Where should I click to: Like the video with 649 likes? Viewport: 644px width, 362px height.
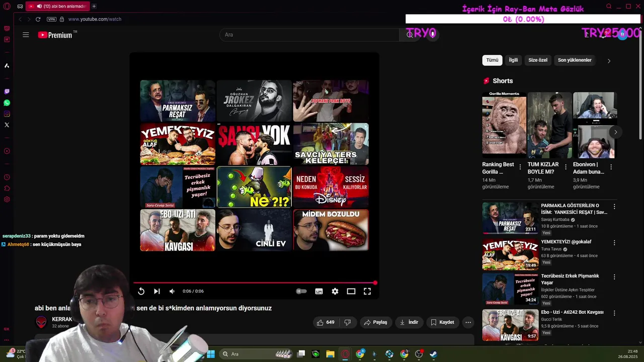click(326, 322)
